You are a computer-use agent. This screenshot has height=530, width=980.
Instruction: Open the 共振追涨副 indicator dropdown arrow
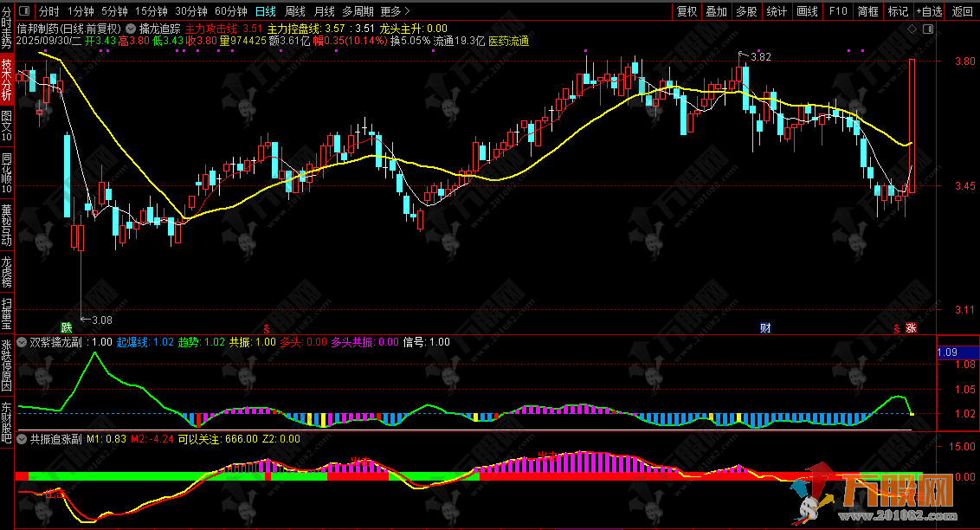click(x=23, y=439)
